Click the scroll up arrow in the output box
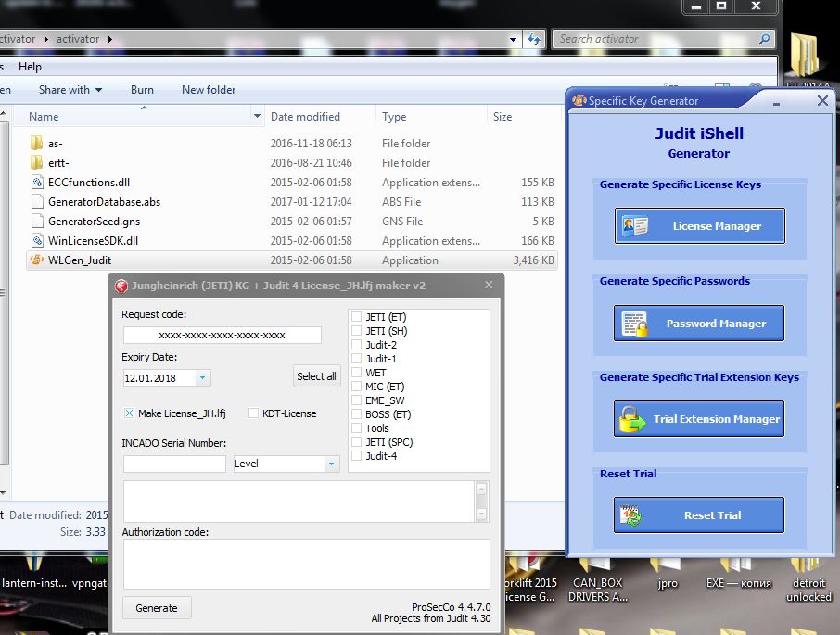Image resolution: width=840 pixels, height=635 pixels. pyautogui.click(x=481, y=489)
